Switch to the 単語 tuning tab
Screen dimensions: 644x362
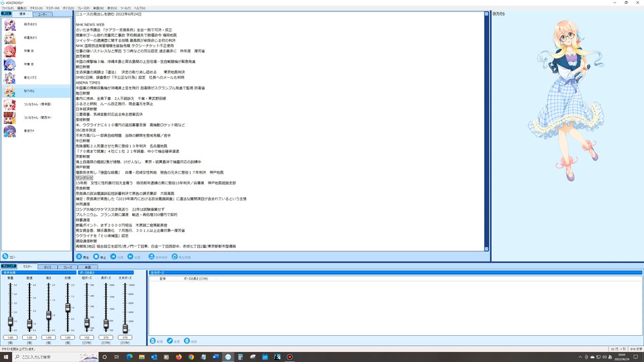[x=87, y=267]
